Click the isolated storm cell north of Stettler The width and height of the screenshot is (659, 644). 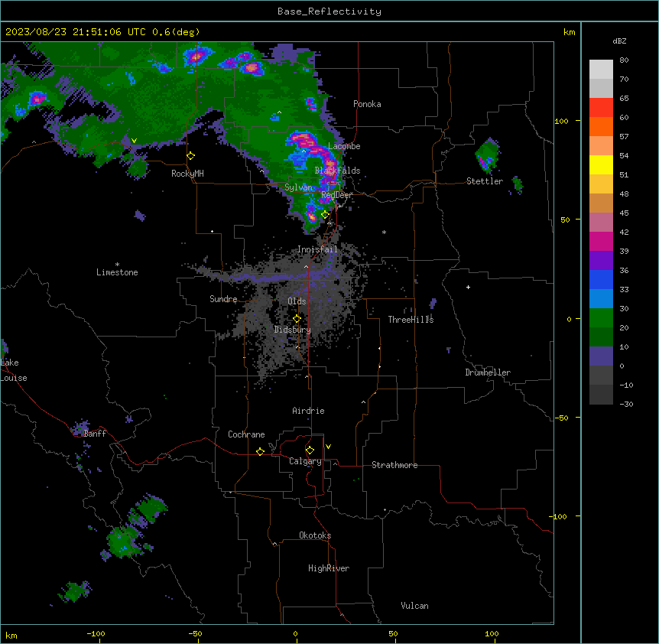tap(488, 155)
